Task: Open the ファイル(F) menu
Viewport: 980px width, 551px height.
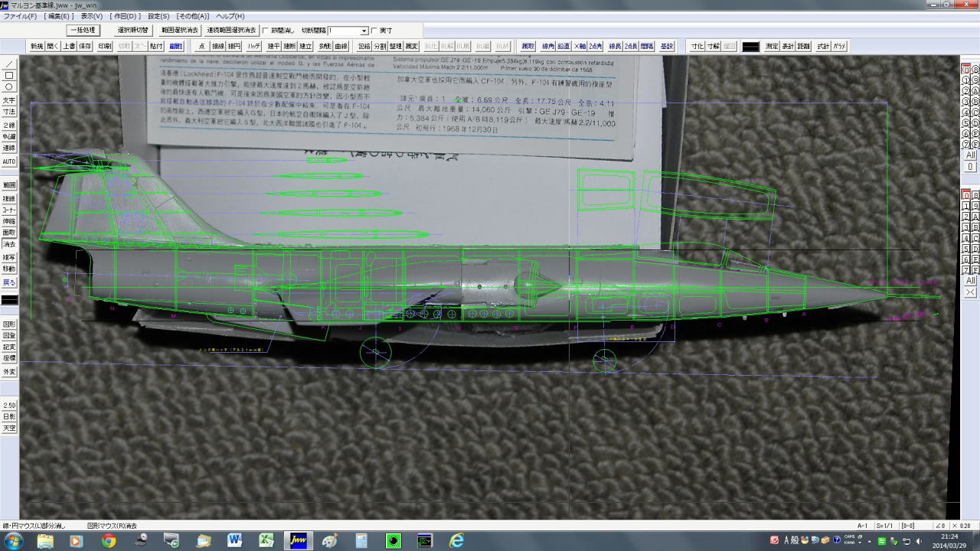Action: click(x=21, y=16)
